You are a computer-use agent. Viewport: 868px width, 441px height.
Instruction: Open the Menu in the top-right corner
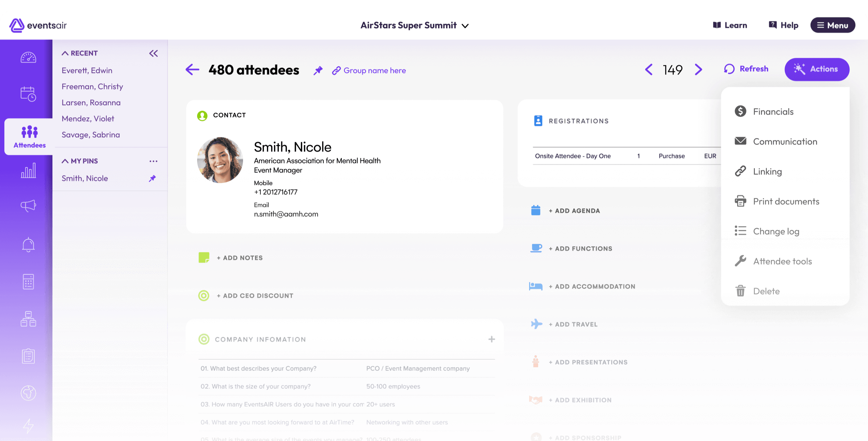pyautogui.click(x=833, y=25)
